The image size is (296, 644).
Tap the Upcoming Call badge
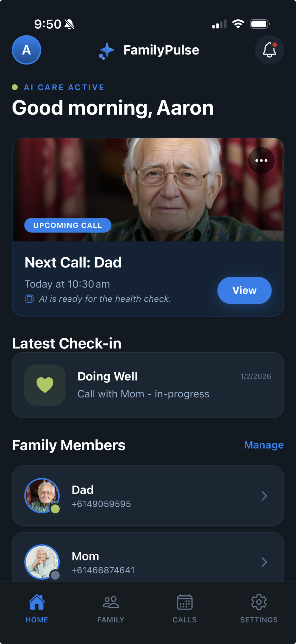click(x=68, y=225)
